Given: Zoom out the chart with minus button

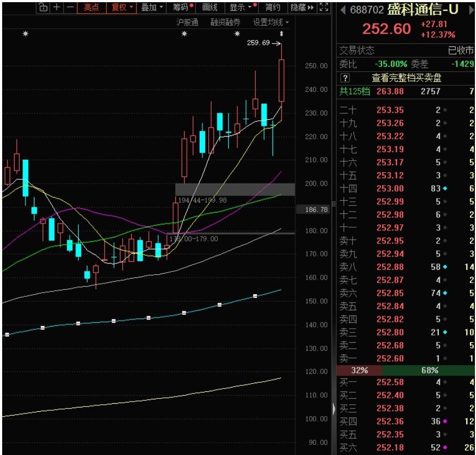Looking at the screenshot, I should coord(70,7).
